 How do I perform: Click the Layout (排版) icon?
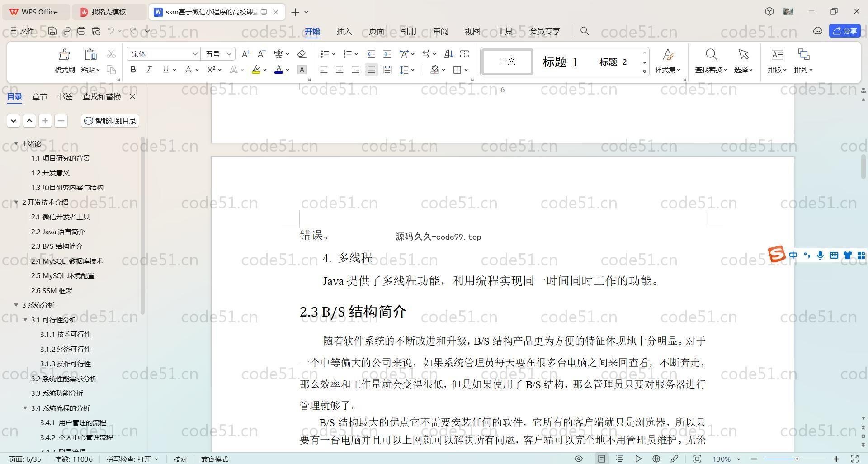pos(777,55)
